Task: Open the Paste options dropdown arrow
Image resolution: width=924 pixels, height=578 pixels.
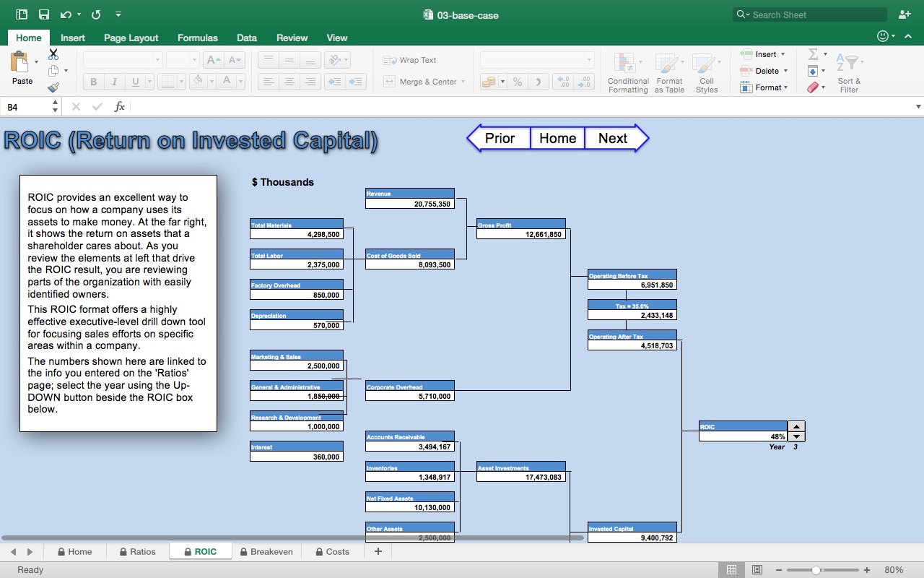Action: 36,62
